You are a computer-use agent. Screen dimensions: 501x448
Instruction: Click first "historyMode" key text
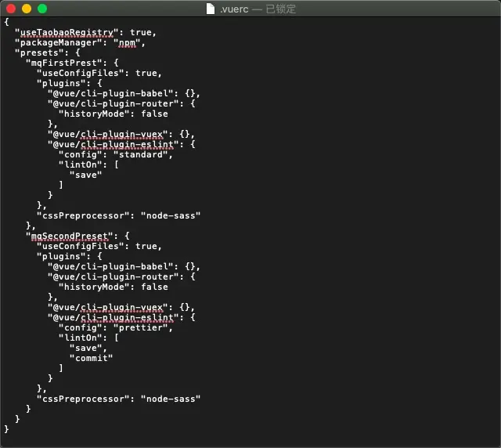click(94, 114)
